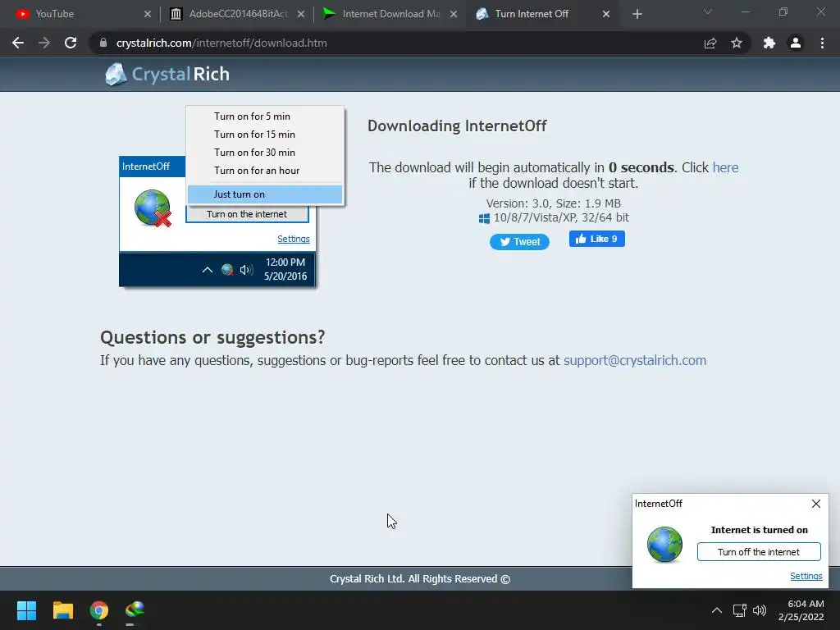This screenshot has width=840, height=630.
Task: Click the Crystal Rich logo
Action: [x=167, y=74]
